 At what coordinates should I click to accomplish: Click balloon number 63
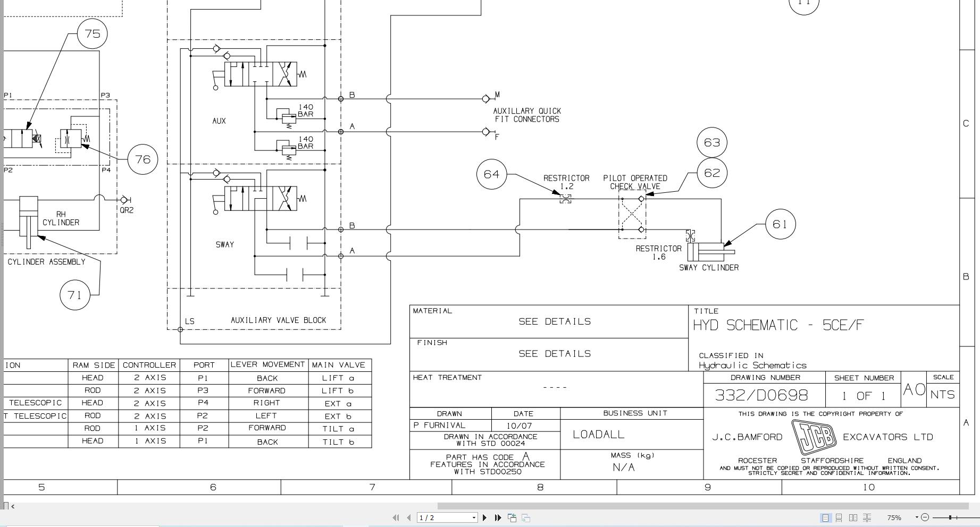[712, 142]
